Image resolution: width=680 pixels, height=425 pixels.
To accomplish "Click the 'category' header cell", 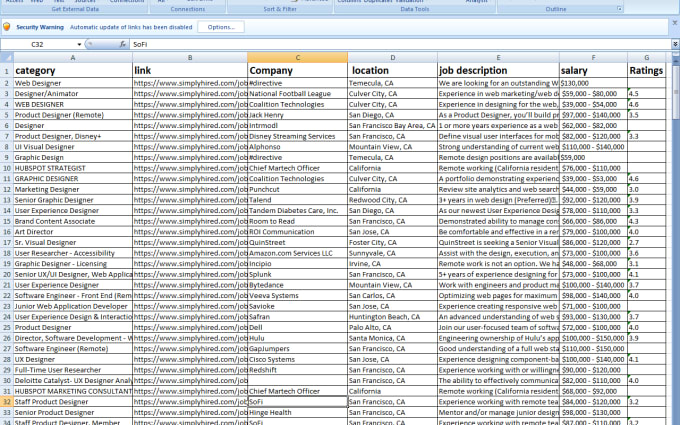I will pos(73,71).
